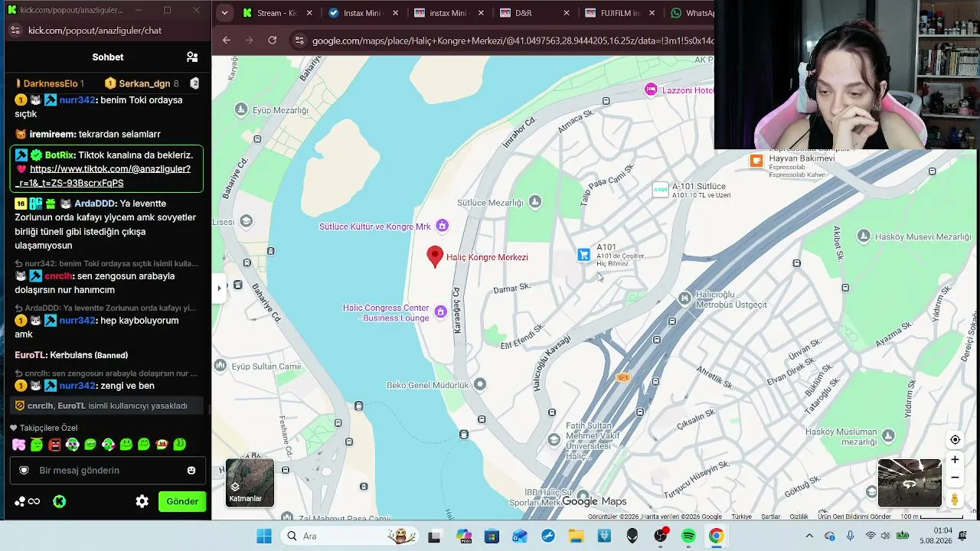Click the A101 shopping cart marker

click(x=584, y=255)
